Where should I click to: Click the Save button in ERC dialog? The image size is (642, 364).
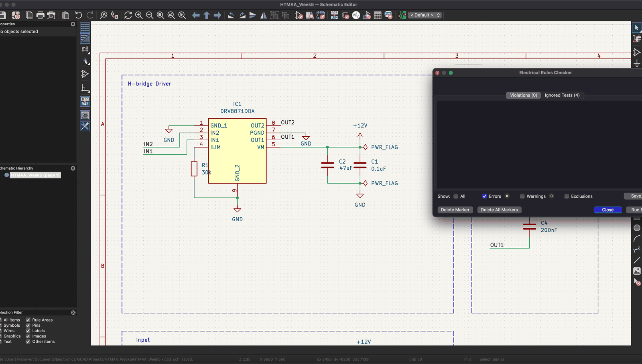634,196
